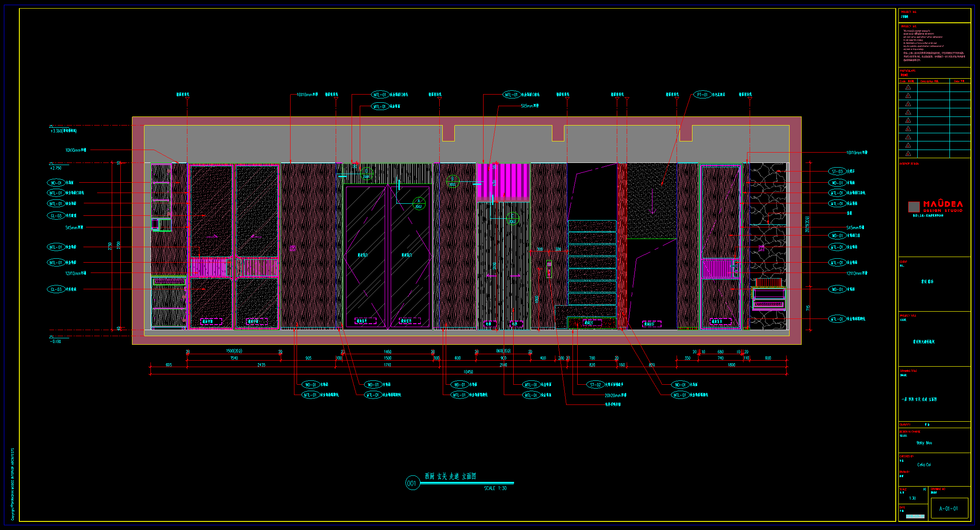
Task: Pick the PT-01 material tag
Action: [x=702, y=95]
